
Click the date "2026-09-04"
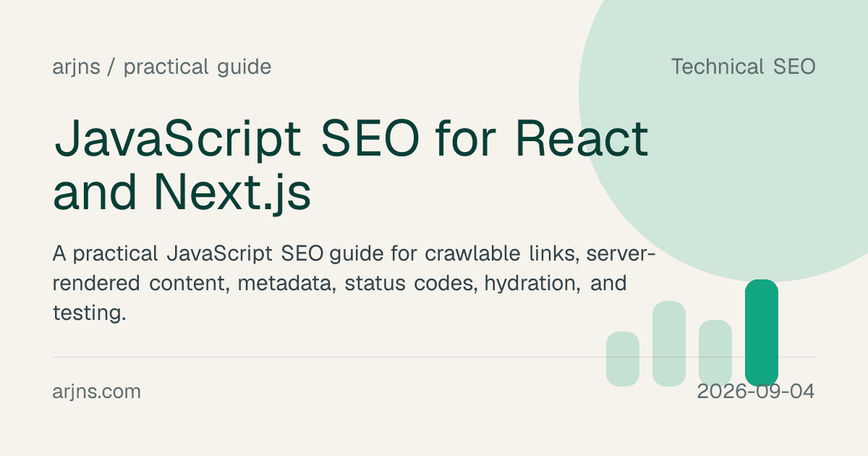[756, 392]
